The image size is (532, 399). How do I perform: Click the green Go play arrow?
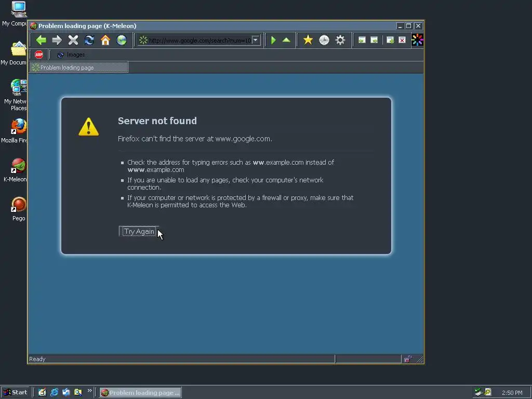click(x=273, y=41)
